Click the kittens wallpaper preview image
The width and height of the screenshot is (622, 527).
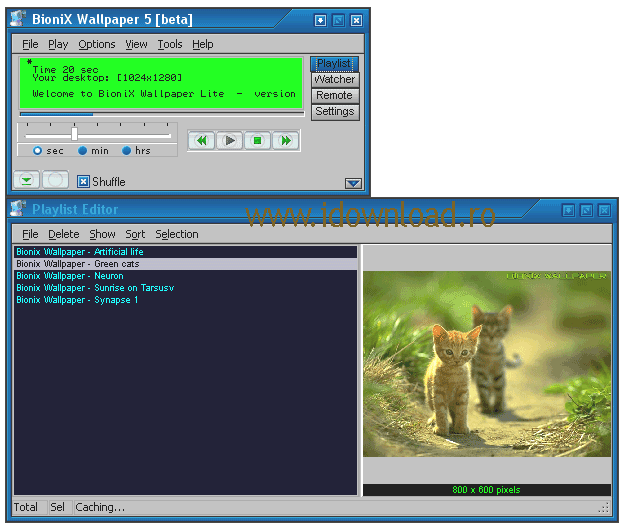coord(487,364)
